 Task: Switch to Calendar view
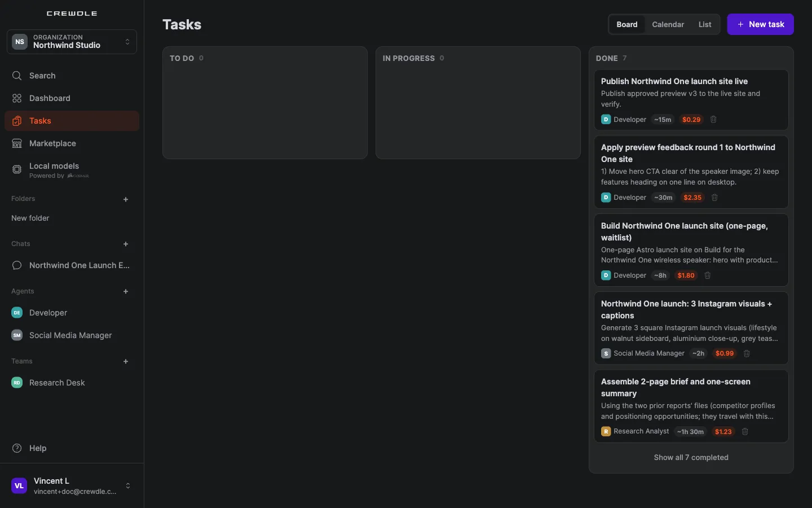[668, 24]
